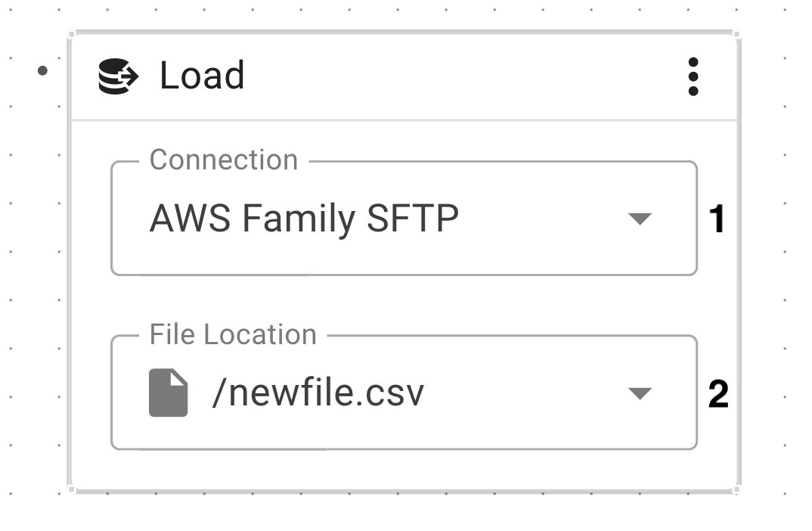The width and height of the screenshot is (812, 531).
Task: Click the bottom-right corner handle of the node
Action: [x=736, y=489]
